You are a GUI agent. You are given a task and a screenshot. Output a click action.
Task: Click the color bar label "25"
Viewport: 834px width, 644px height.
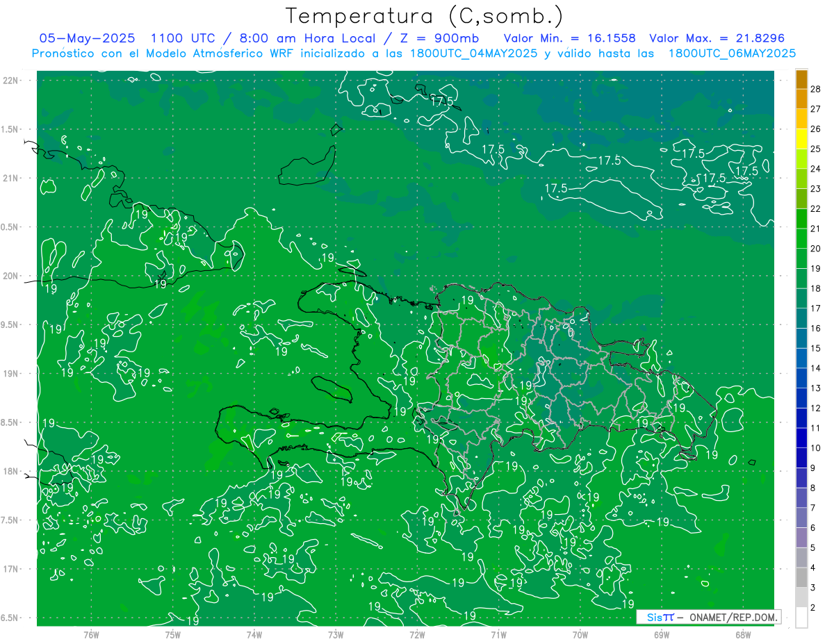coord(816,149)
